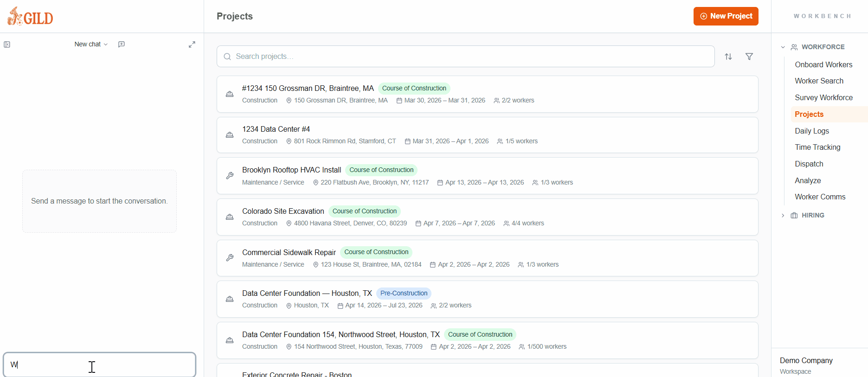Click the GILD logo
The height and width of the screenshot is (377, 868).
pyautogui.click(x=30, y=17)
